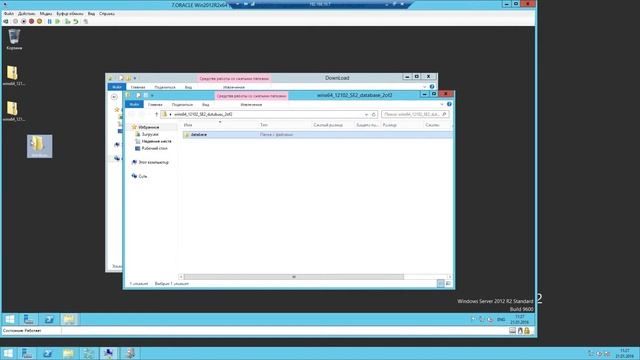The image size is (640, 360).
Task: Switch to details view using bottom-right view toggle
Action: [440, 283]
